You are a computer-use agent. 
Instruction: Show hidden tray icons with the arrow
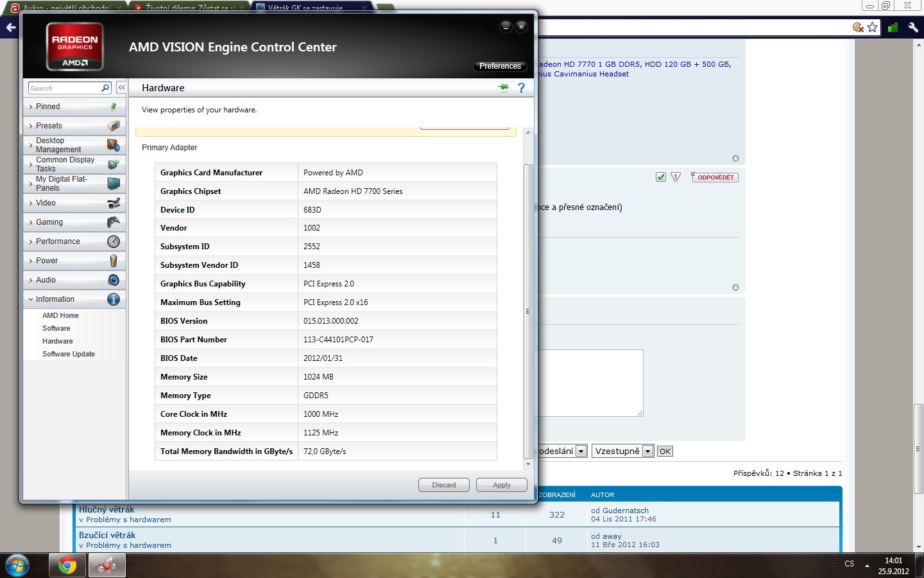(867, 565)
